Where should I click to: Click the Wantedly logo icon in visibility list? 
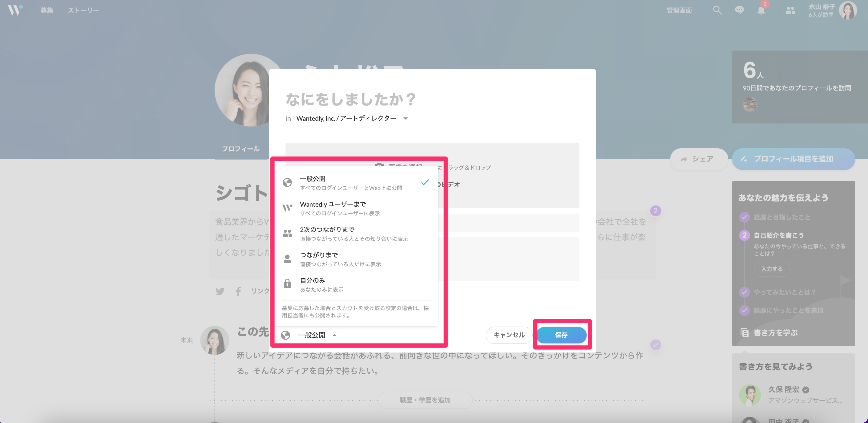(x=287, y=208)
